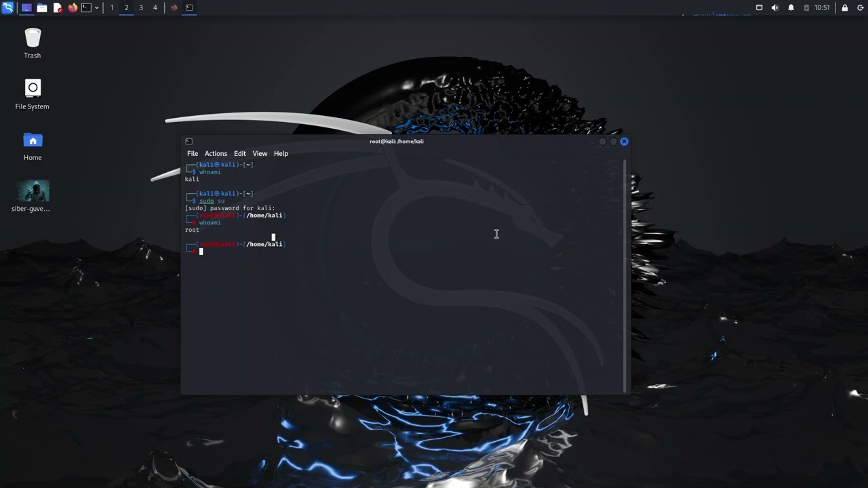
Task: Click the log out icon
Action: (x=861, y=7)
